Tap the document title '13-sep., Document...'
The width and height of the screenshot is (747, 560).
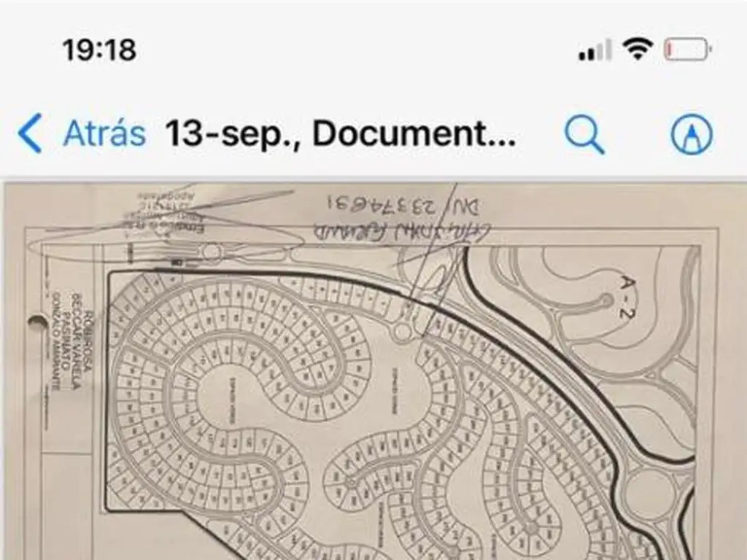point(340,133)
